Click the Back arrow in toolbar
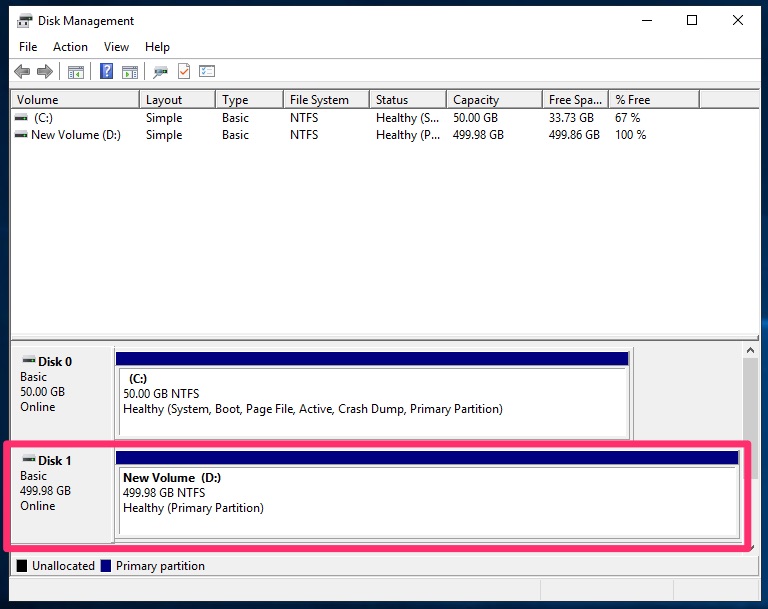 (x=22, y=71)
